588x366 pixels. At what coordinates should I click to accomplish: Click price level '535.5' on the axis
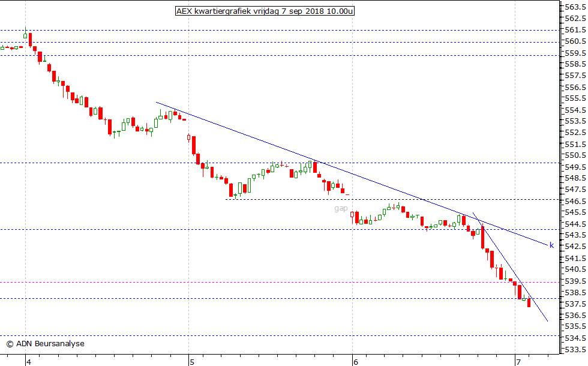click(x=575, y=326)
